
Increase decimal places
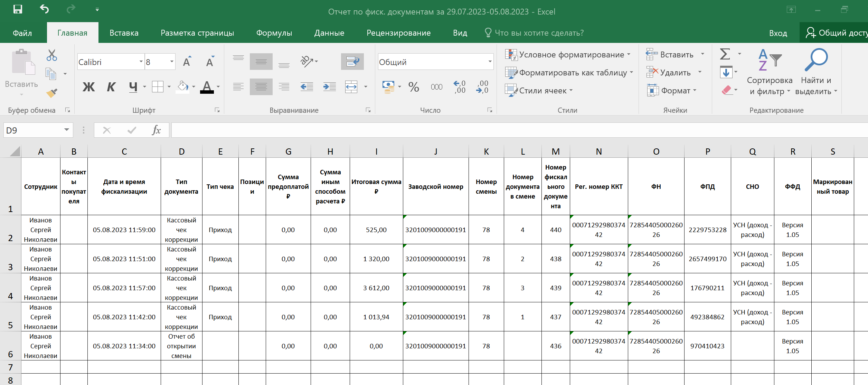click(x=460, y=86)
